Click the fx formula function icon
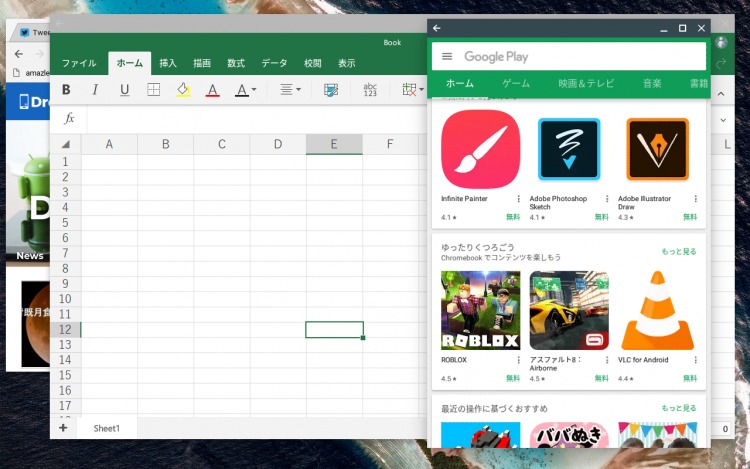Image resolution: width=750 pixels, height=469 pixels. click(x=69, y=118)
